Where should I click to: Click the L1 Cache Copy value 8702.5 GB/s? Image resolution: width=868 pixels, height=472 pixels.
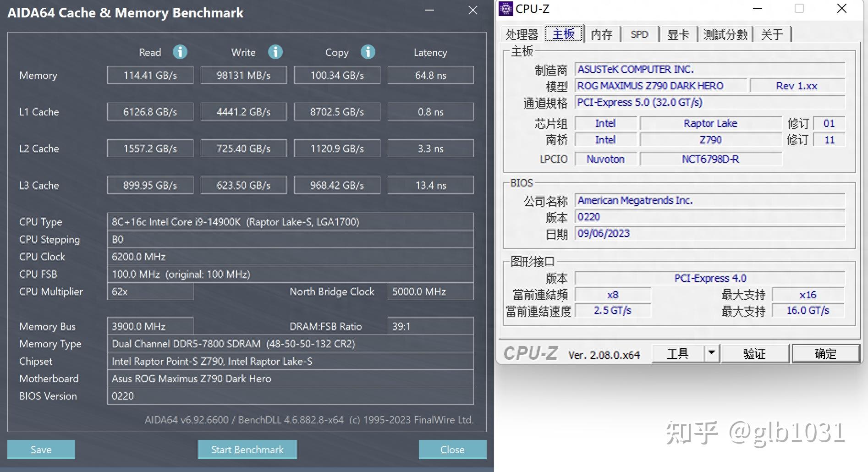point(337,112)
